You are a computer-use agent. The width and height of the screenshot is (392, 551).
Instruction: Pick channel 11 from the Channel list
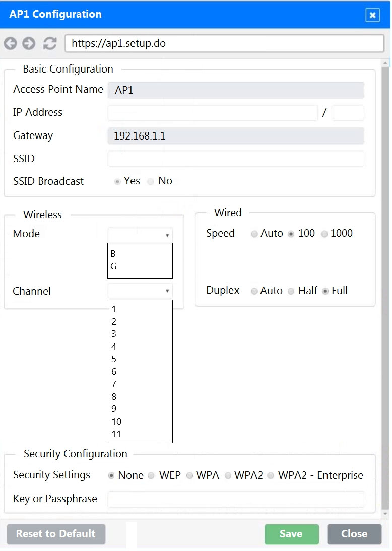tap(116, 434)
